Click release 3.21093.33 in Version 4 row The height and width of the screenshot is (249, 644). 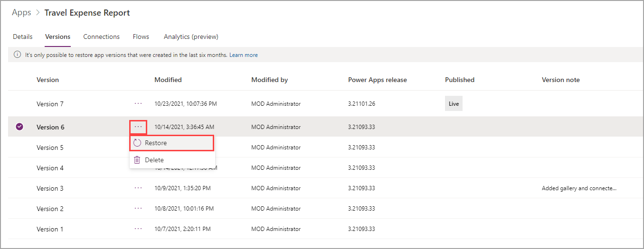point(361,167)
